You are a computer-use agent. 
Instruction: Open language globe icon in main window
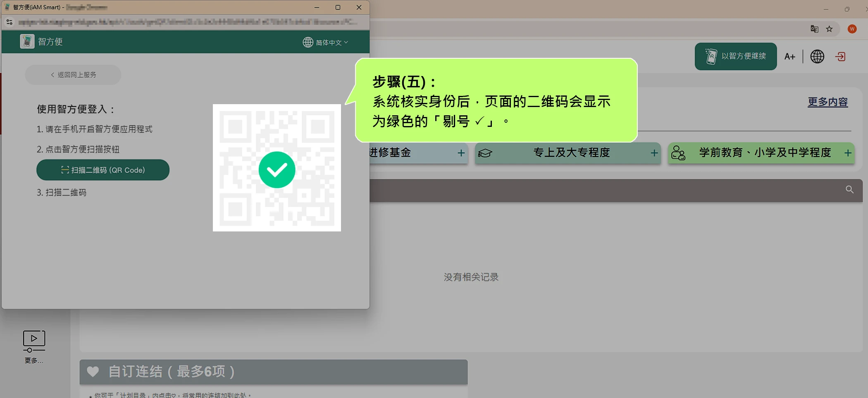point(817,57)
